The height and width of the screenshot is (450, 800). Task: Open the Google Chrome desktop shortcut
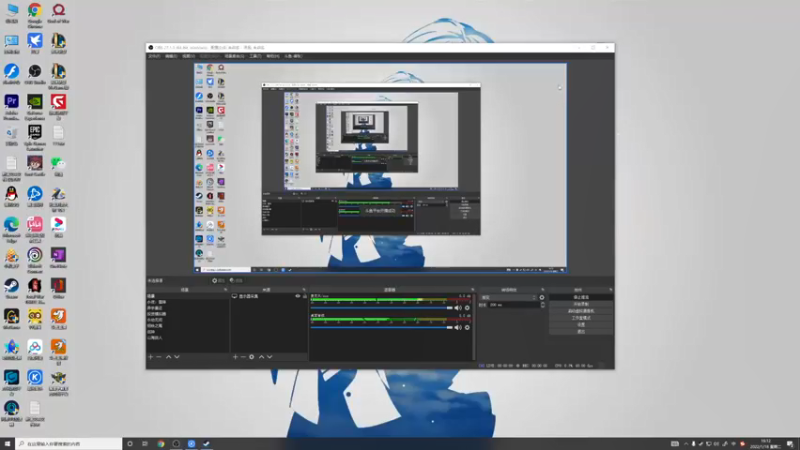pos(35,15)
